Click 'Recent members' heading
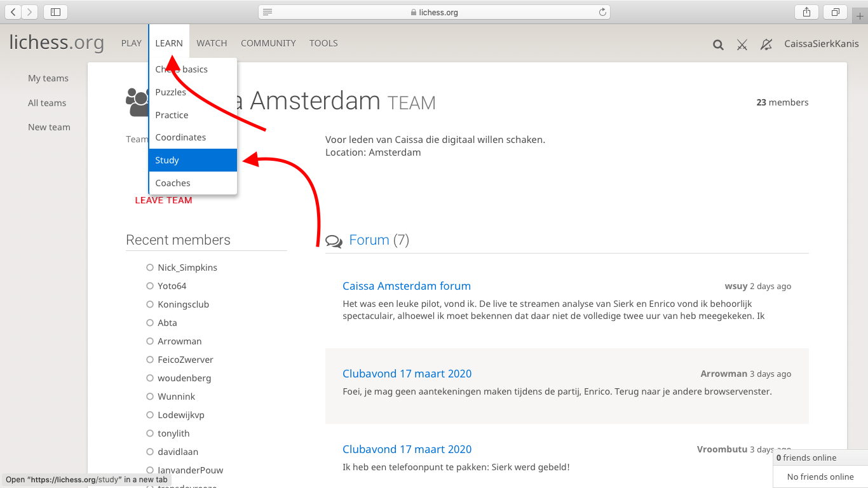 (178, 240)
